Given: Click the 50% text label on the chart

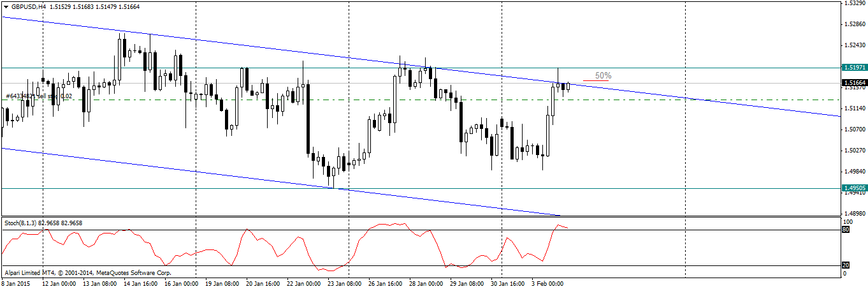Looking at the screenshot, I should 603,75.
